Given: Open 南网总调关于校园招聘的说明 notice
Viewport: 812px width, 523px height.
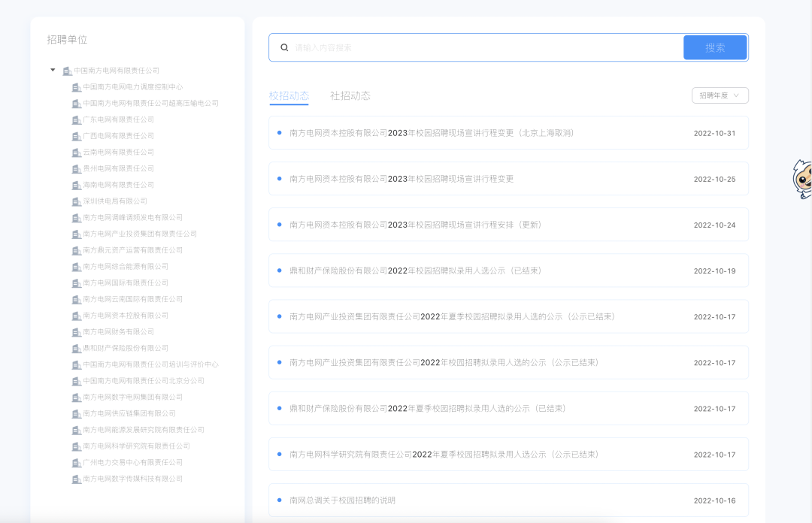Looking at the screenshot, I should (508, 500).
